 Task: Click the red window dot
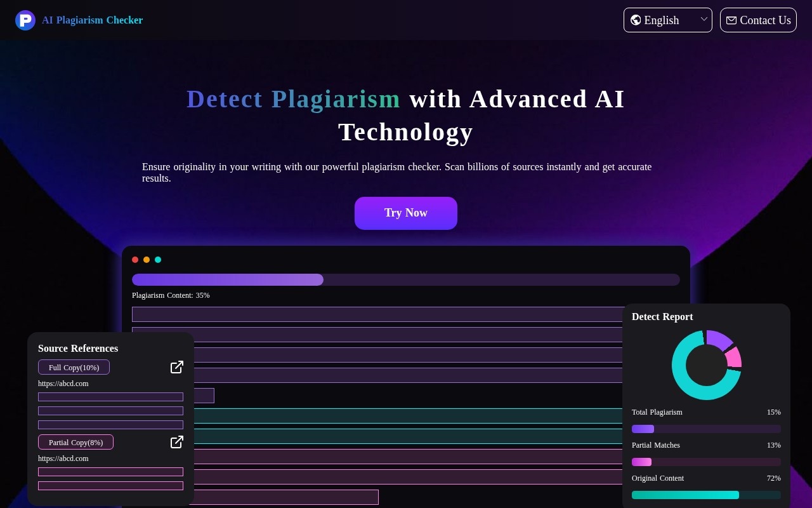135,260
